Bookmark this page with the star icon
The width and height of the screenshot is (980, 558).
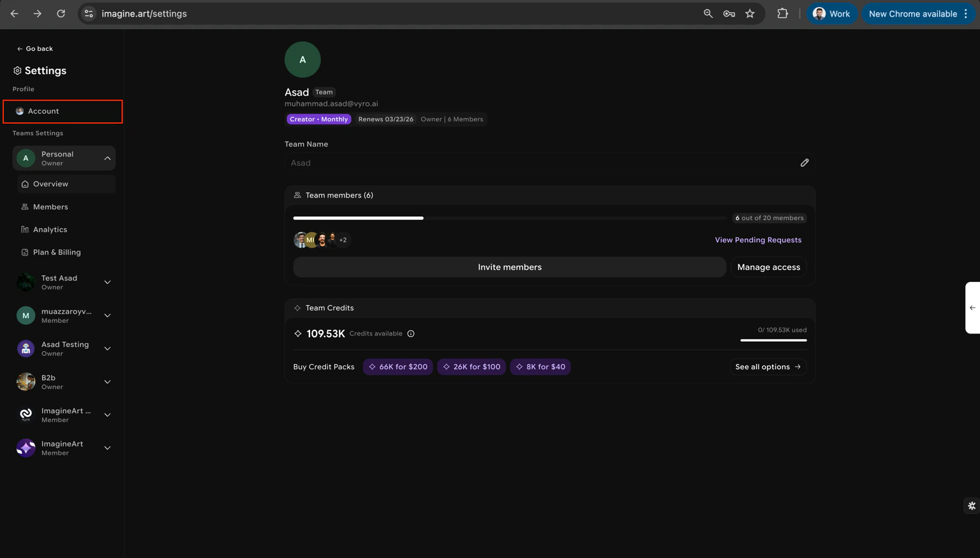(x=750, y=13)
